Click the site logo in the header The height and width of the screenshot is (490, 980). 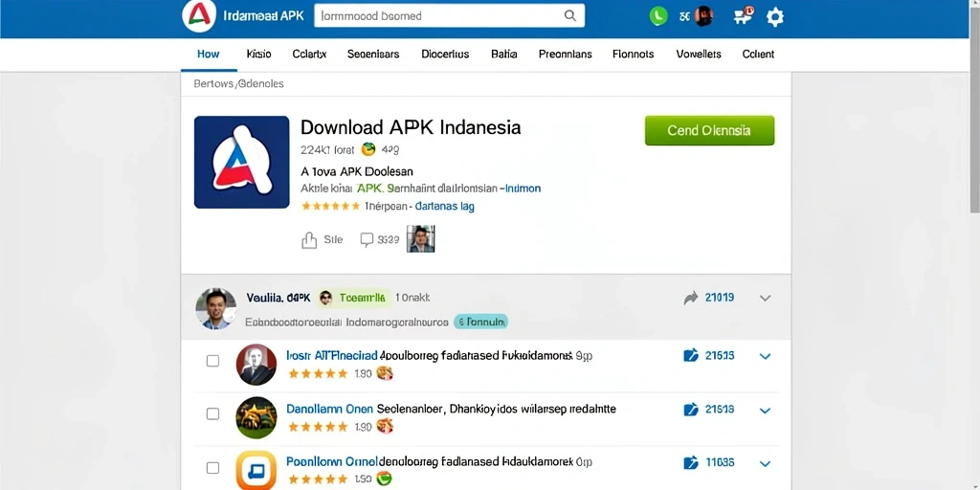(x=199, y=16)
